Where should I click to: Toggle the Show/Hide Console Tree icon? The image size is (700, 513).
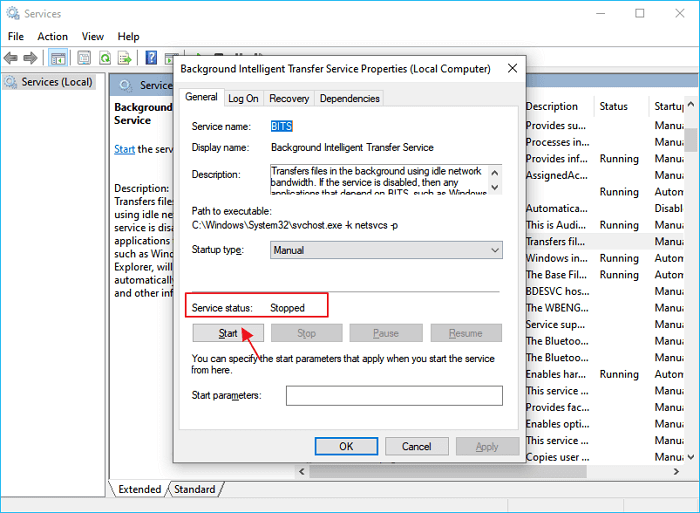59,58
